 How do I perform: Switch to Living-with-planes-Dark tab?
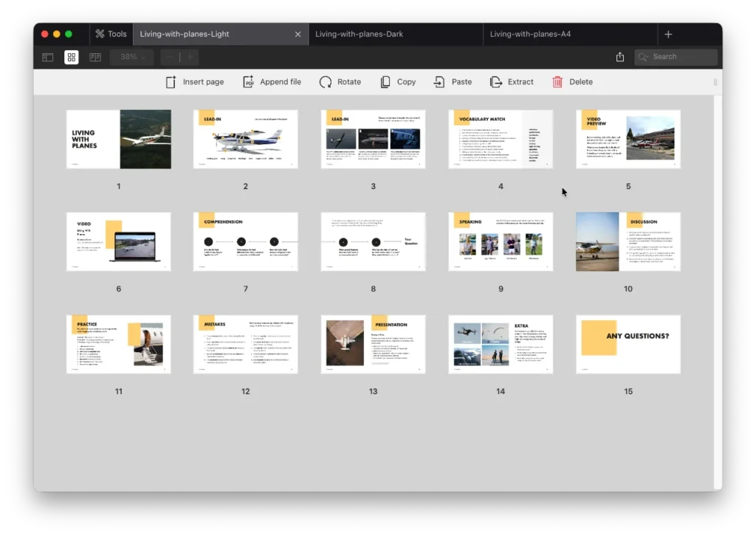point(359,34)
